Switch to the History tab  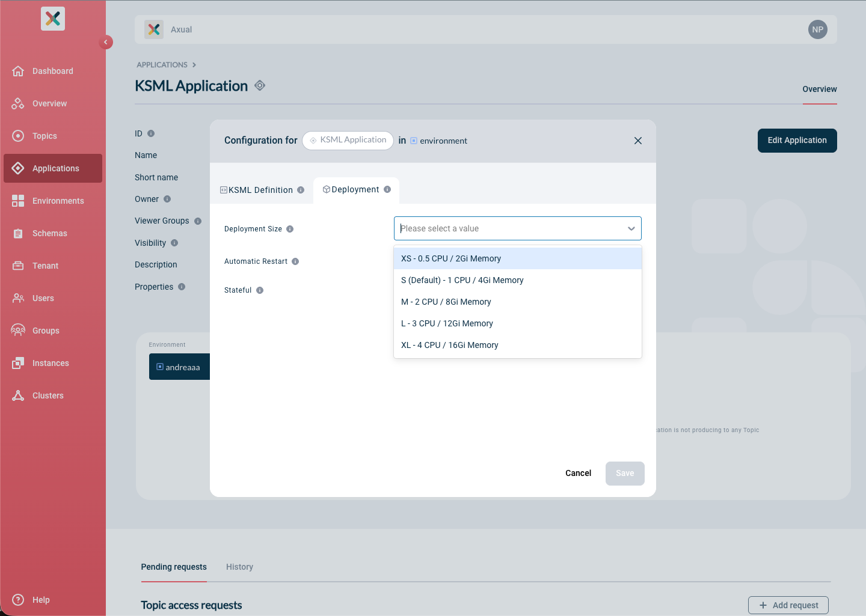click(239, 567)
